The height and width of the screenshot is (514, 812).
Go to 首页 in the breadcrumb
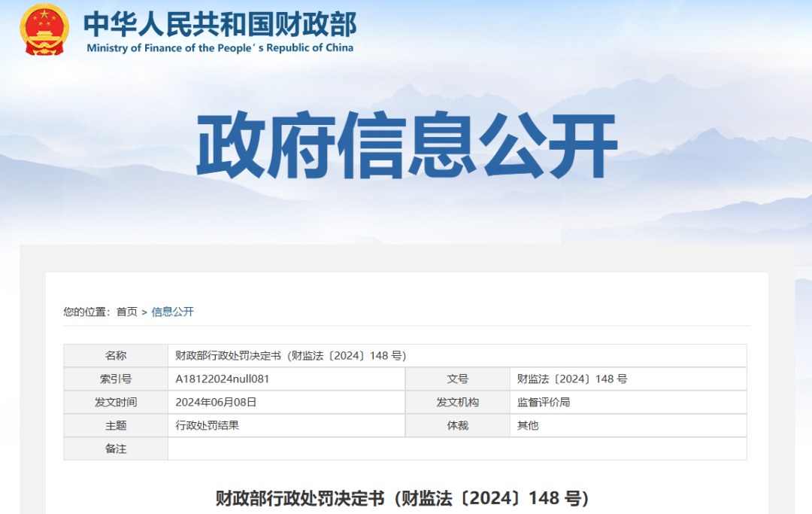[126, 312]
